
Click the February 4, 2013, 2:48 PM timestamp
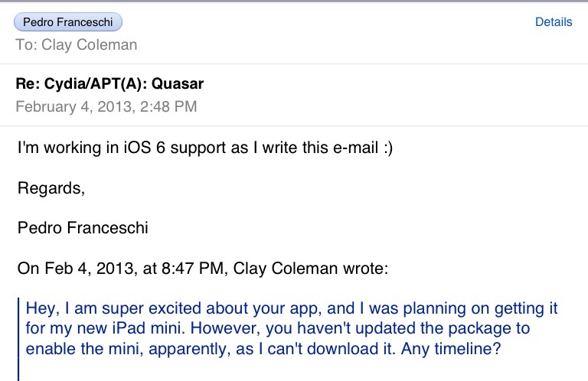[x=106, y=107]
